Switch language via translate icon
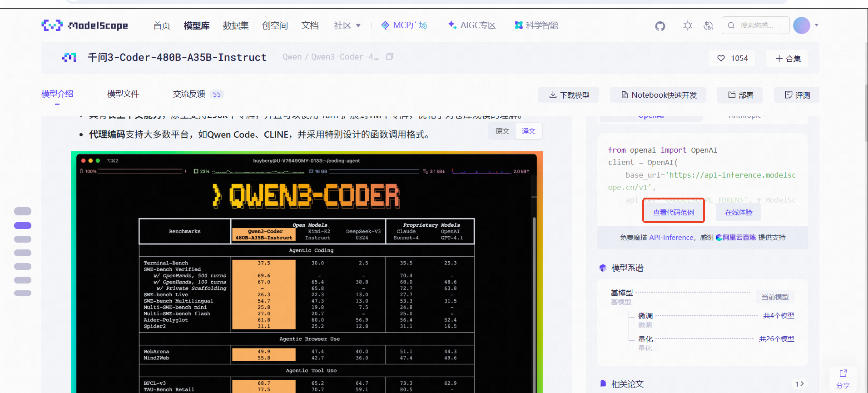The image size is (868, 393). [x=708, y=25]
